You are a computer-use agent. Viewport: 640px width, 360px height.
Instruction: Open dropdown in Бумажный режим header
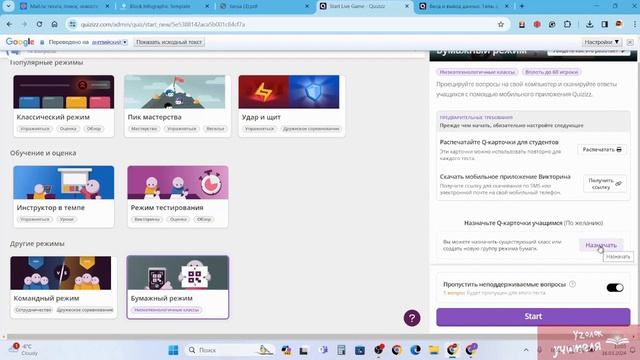point(588,52)
